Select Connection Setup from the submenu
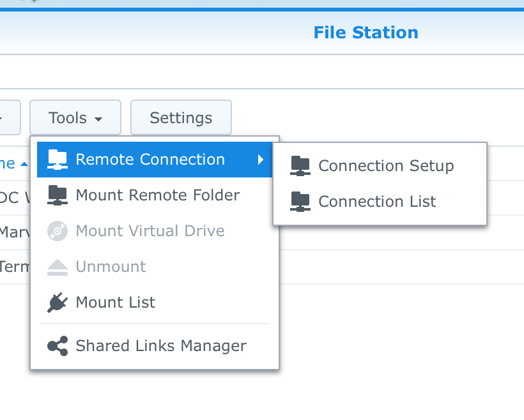Screen dimensions: 524x420 click(386, 166)
